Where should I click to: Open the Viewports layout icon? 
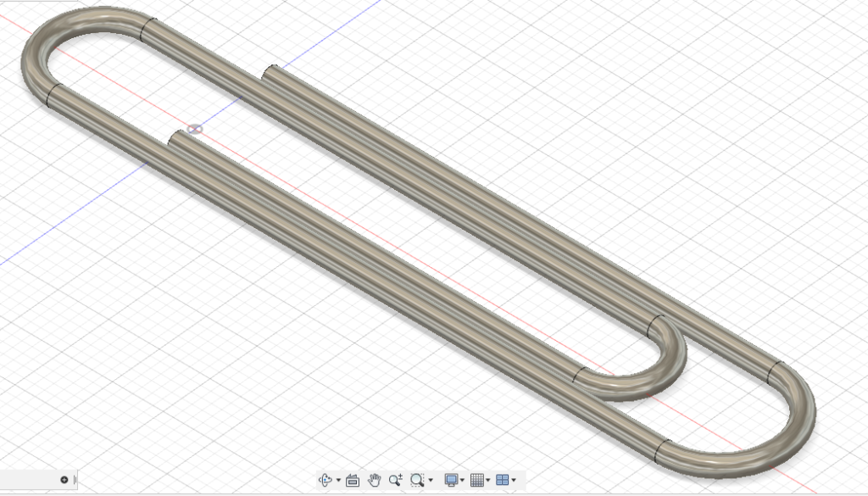(x=502, y=480)
